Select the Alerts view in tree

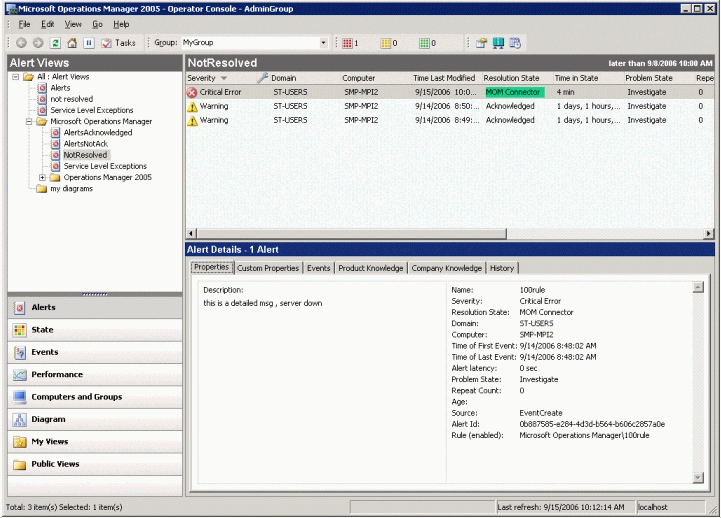coord(60,88)
